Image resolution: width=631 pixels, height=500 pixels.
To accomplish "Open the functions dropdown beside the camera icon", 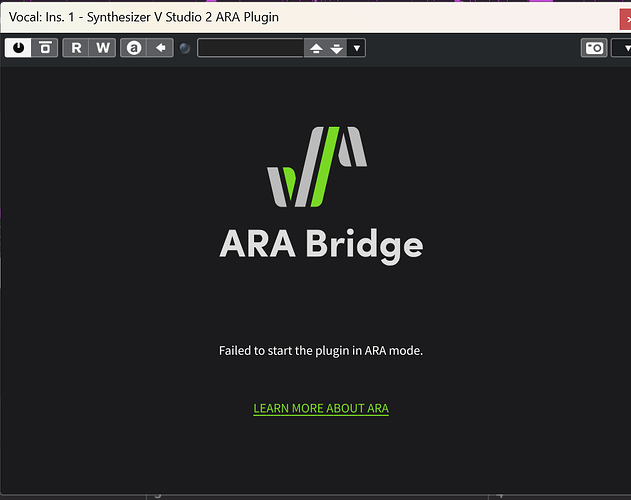I will (x=622, y=48).
